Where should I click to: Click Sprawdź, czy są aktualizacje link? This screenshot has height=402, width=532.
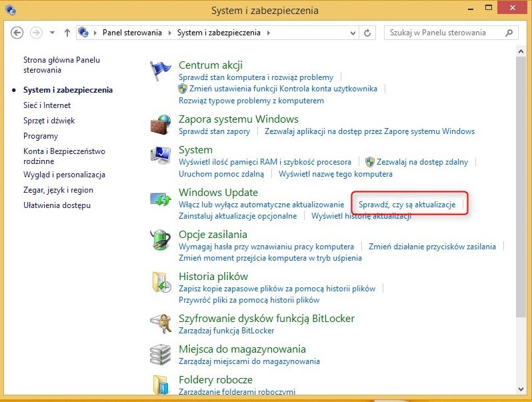coord(407,205)
